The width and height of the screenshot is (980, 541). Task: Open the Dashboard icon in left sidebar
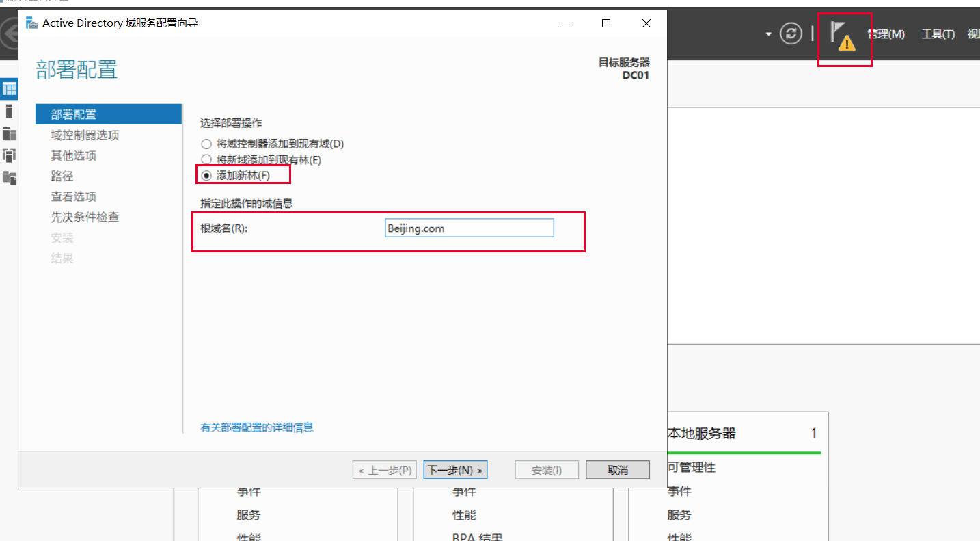click(9, 89)
